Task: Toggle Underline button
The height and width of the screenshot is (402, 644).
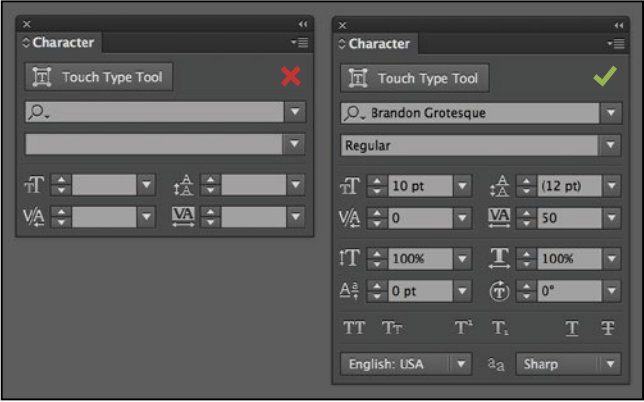Action: [572, 328]
